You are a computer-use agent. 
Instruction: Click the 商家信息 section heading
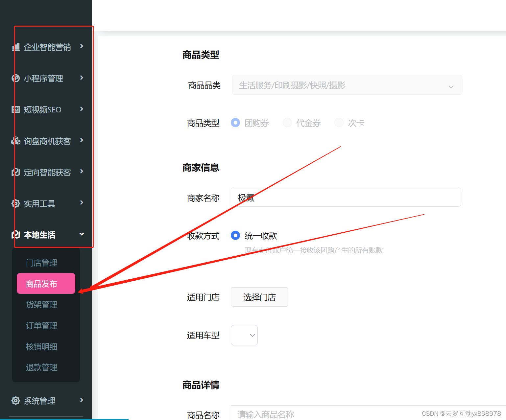(x=201, y=168)
